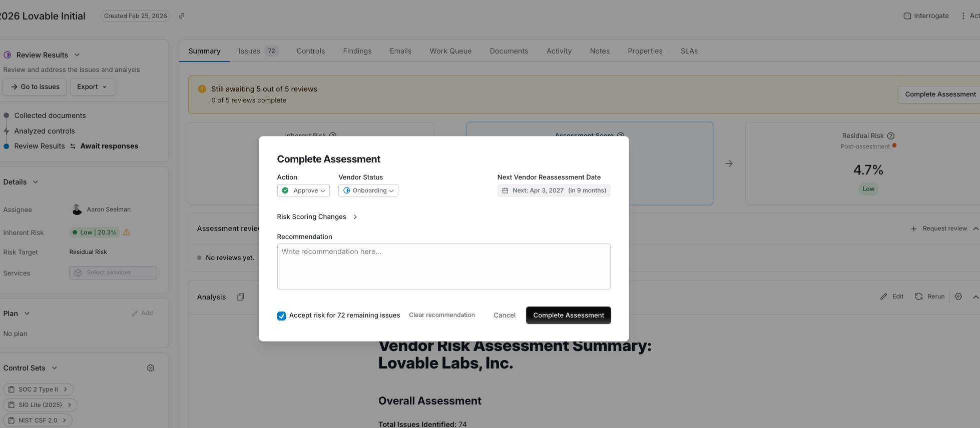Viewport: 980px width, 428px height.
Task: Collapse the Analysis section with the caret
Action: click(975, 297)
